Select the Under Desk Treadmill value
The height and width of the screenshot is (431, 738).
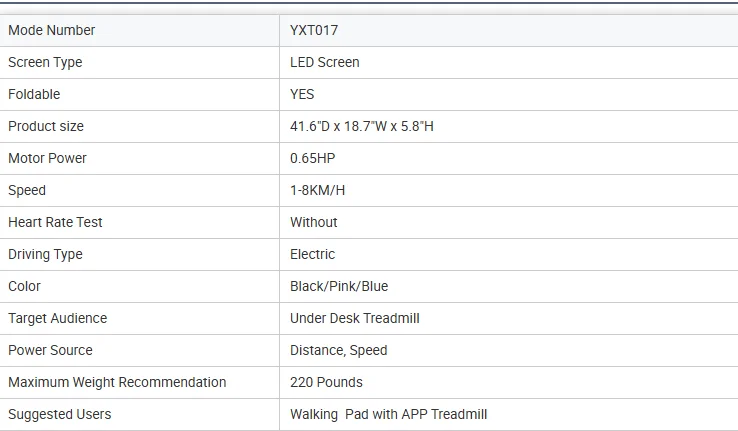tap(354, 318)
